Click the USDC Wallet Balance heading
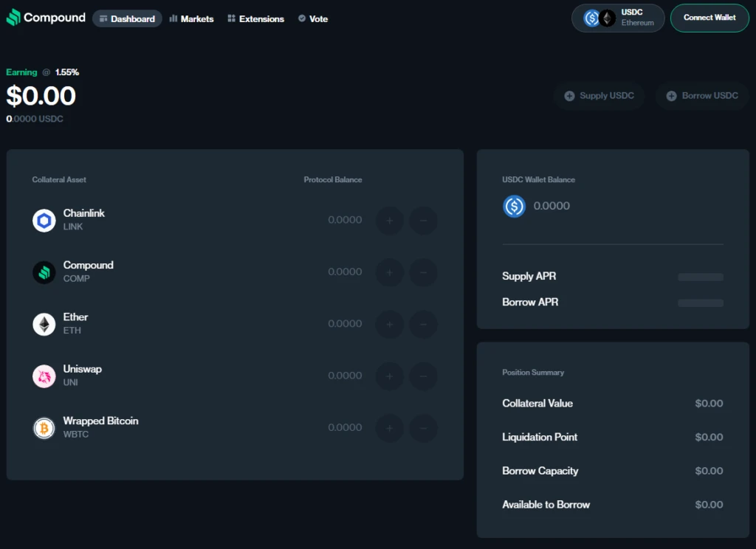 538,180
